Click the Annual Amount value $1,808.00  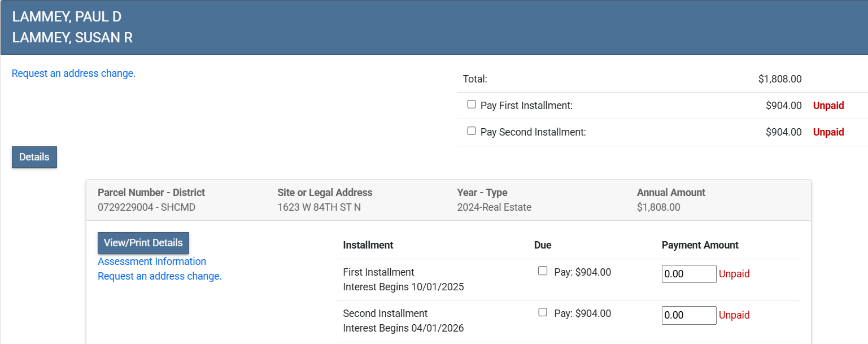tap(658, 207)
